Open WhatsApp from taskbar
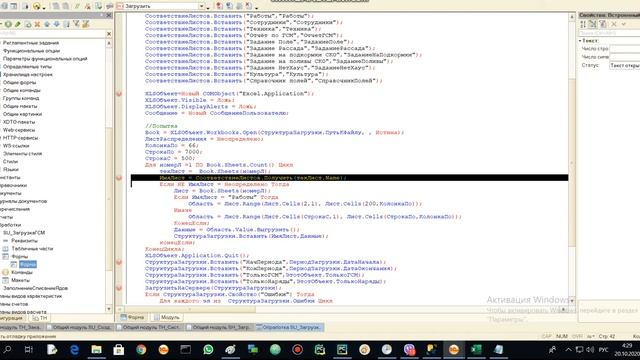 click(x=208, y=350)
